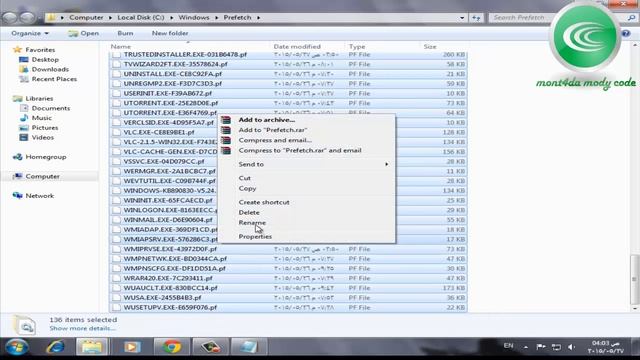Select file UTORRENT.EXE-25E28D0E.pf

coord(171,103)
